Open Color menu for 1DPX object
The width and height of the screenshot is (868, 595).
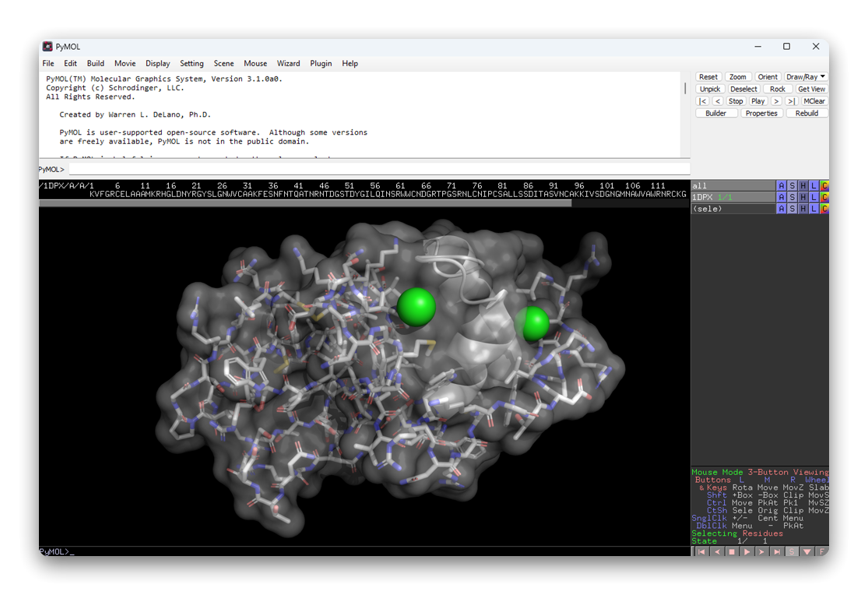pos(824,197)
